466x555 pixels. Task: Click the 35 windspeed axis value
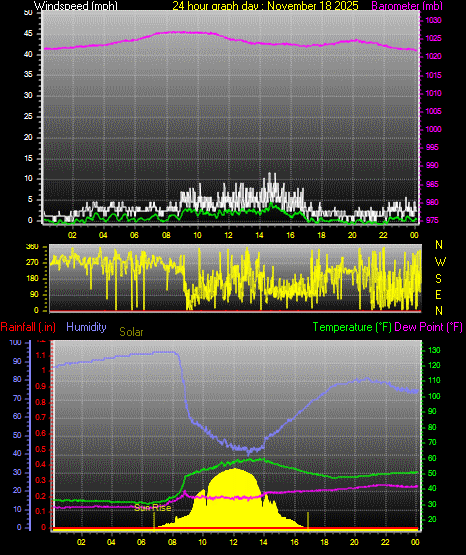point(28,75)
